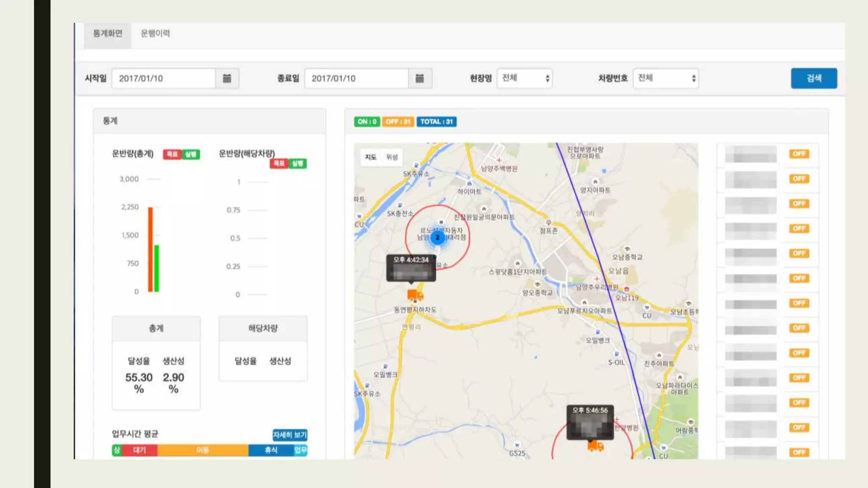Viewport: 868px width, 488px height.
Task: Toggle the green ON : 0 filter badge
Action: point(367,122)
